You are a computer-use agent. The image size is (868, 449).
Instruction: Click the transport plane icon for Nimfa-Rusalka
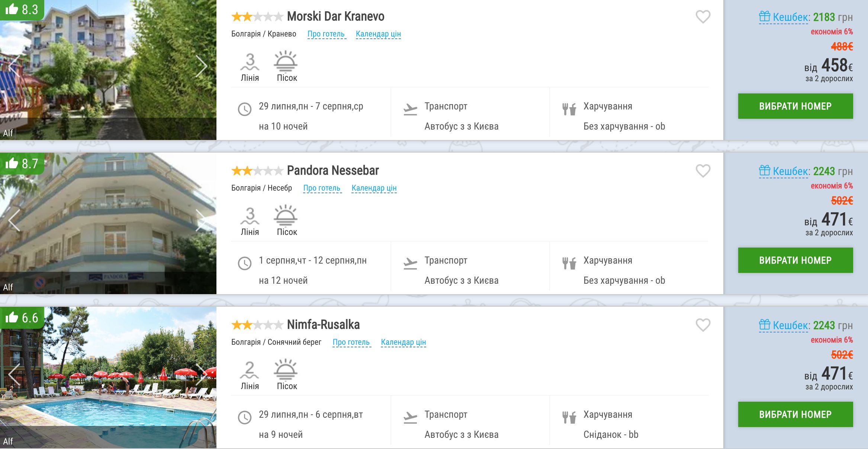(410, 417)
